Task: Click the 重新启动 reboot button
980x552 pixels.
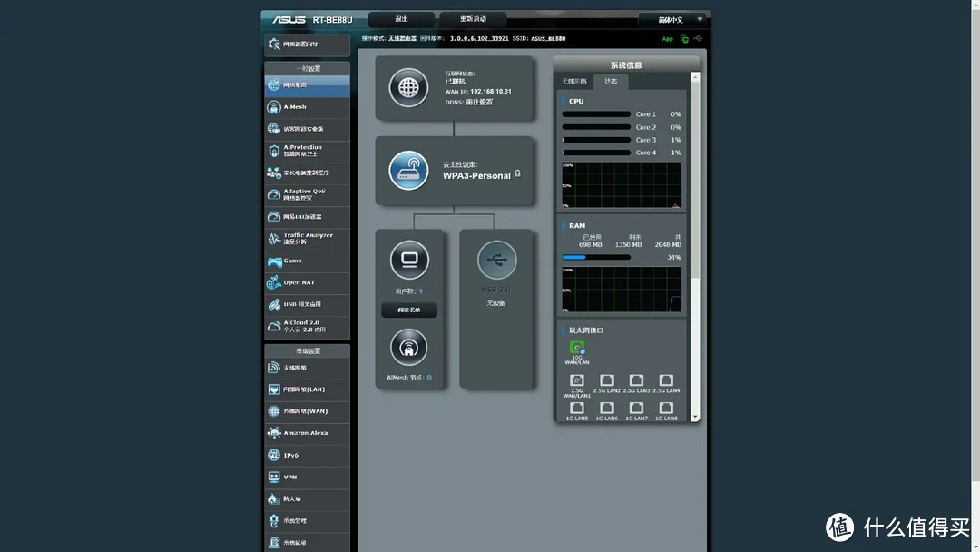Action: [473, 19]
